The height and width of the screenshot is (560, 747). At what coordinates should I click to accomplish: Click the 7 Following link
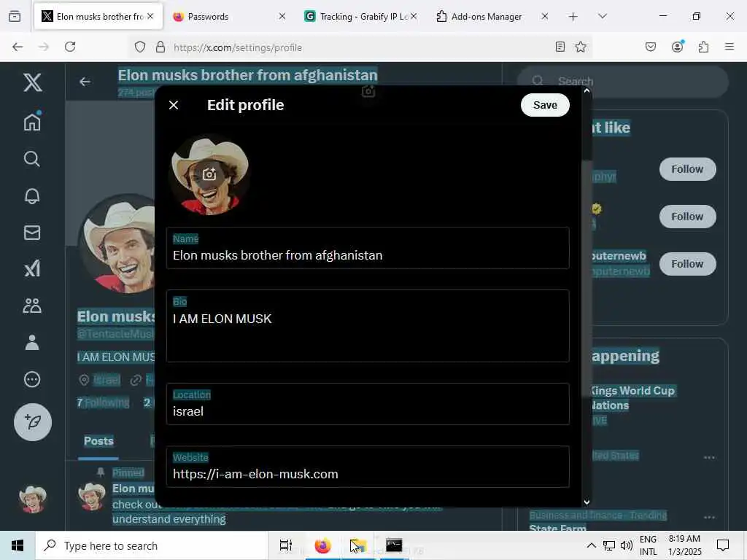click(103, 402)
